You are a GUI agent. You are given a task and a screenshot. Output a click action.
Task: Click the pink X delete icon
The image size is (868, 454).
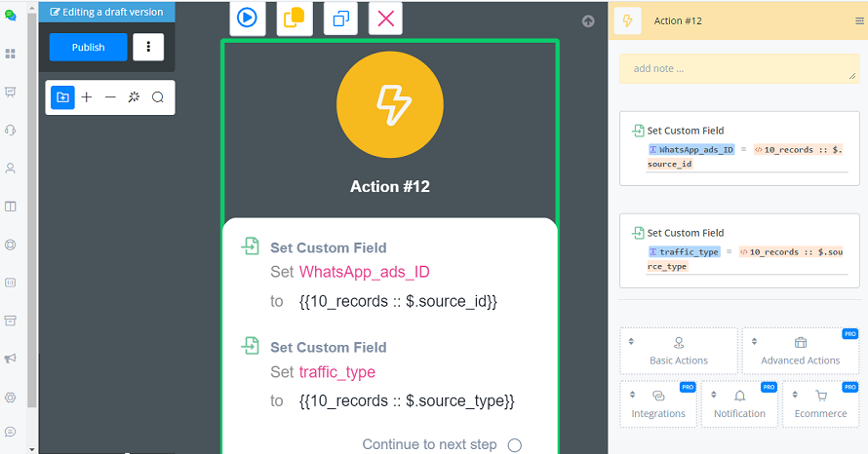386,19
